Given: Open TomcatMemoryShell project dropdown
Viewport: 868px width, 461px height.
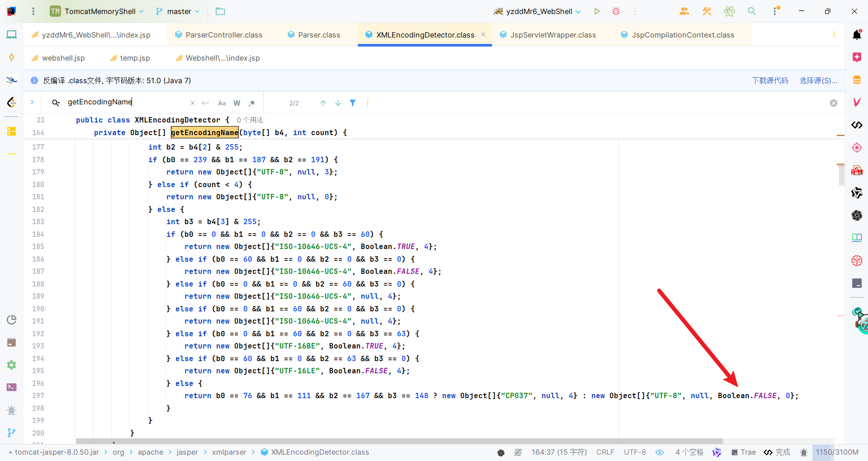Looking at the screenshot, I should (97, 11).
